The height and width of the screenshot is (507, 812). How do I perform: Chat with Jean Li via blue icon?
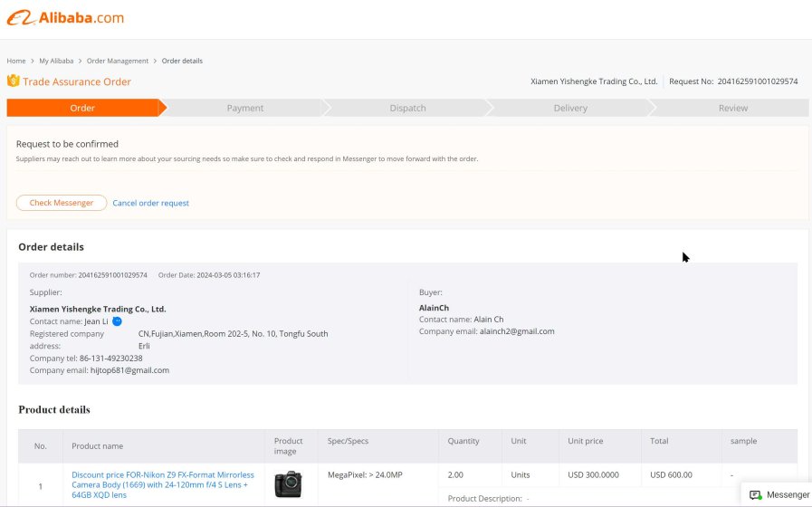point(117,321)
